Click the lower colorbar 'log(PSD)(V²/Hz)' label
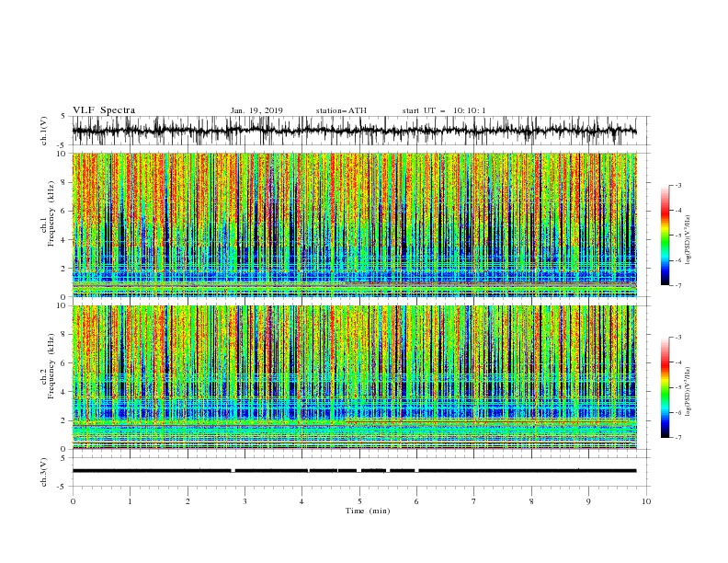This screenshot has width=728, height=563. pyautogui.click(x=688, y=392)
